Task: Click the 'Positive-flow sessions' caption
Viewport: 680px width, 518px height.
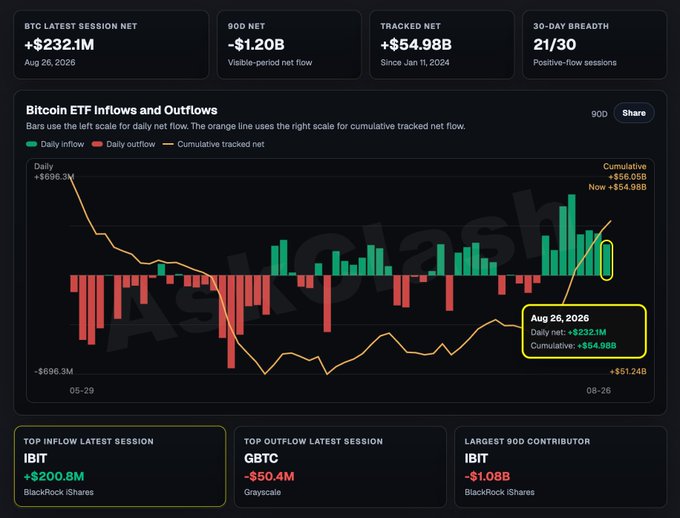Action: (575, 62)
